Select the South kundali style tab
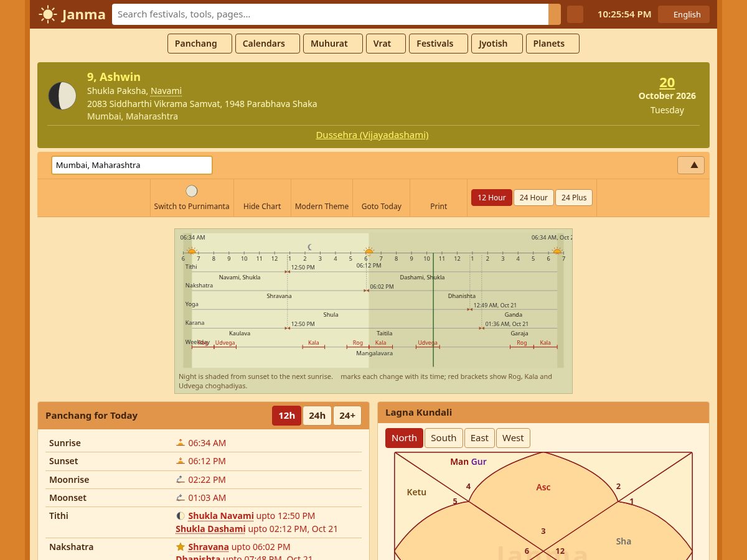747x560 pixels. [444, 438]
